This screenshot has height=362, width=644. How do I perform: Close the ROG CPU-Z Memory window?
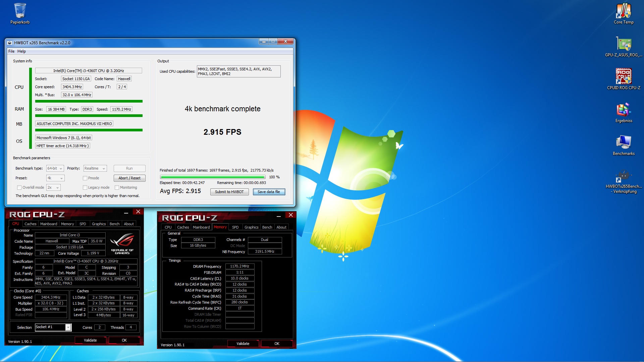click(x=290, y=215)
